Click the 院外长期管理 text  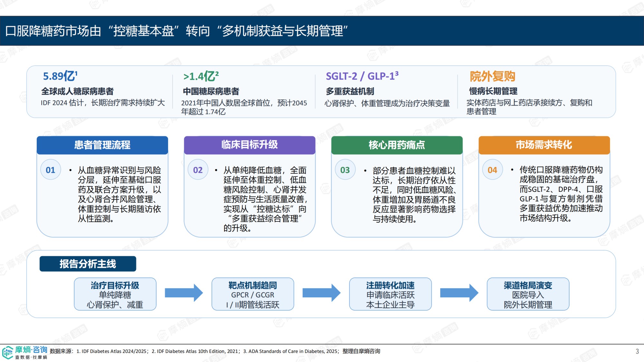coord(528,305)
